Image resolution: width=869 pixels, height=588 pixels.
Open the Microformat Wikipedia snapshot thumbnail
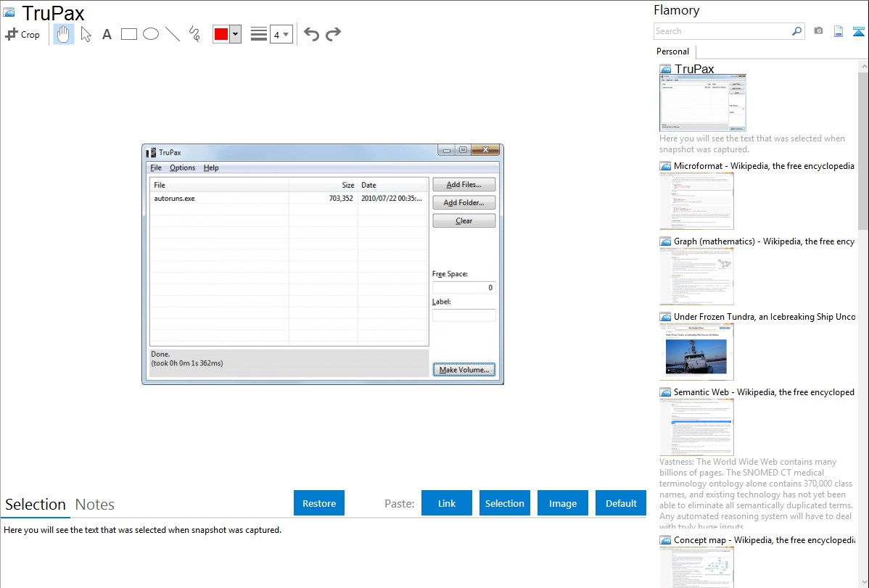[696, 201]
